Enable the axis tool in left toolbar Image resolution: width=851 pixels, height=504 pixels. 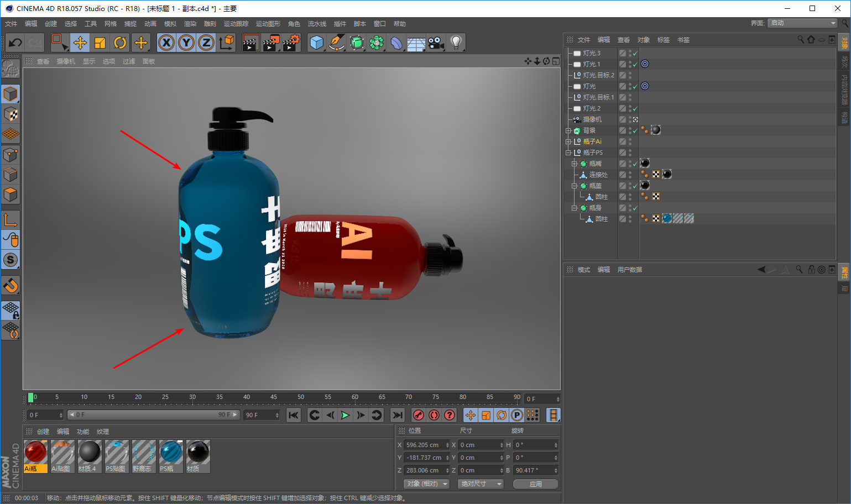[x=11, y=219]
